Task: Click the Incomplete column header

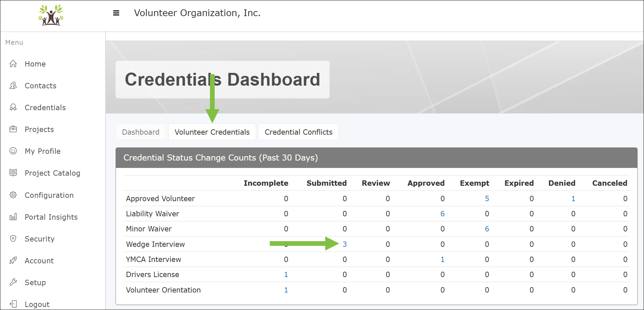Action: point(266,183)
